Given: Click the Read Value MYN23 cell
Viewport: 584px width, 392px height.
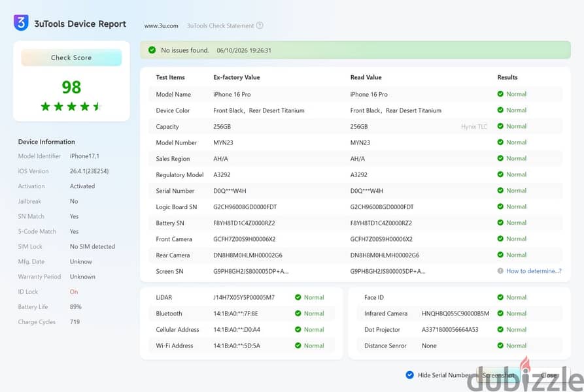Looking at the screenshot, I should click(x=360, y=142).
